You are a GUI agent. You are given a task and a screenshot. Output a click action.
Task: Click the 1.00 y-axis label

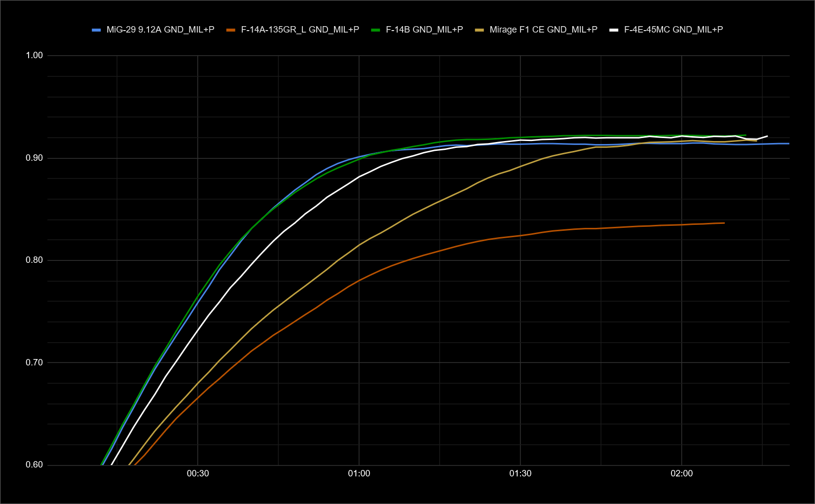[x=35, y=55]
